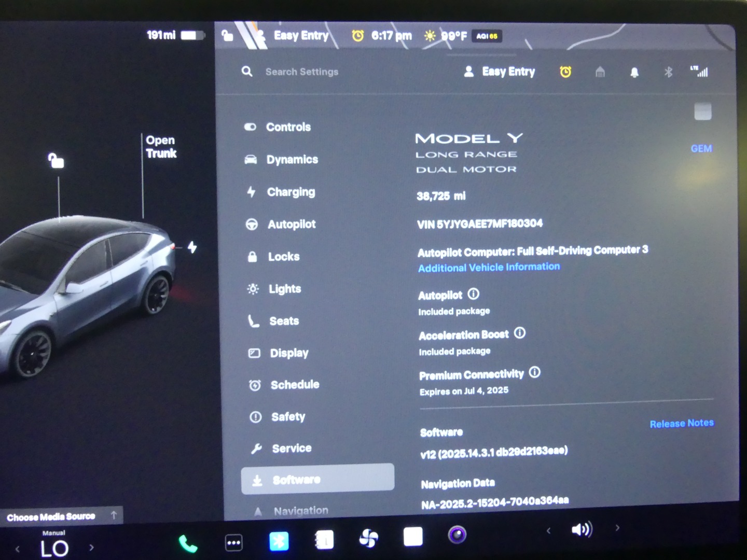Toggle the door lock icon above car
The width and height of the screenshot is (747, 560).
(56, 161)
